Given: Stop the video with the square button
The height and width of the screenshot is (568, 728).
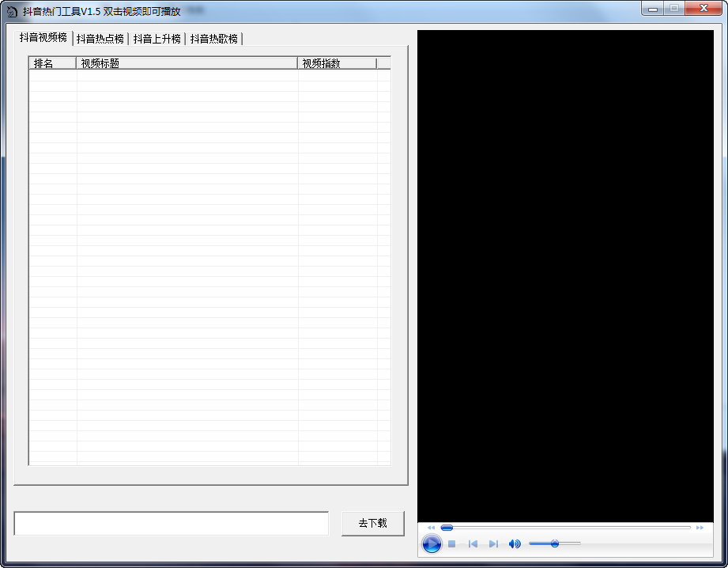Looking at the screenshot, I should point(452,543).
